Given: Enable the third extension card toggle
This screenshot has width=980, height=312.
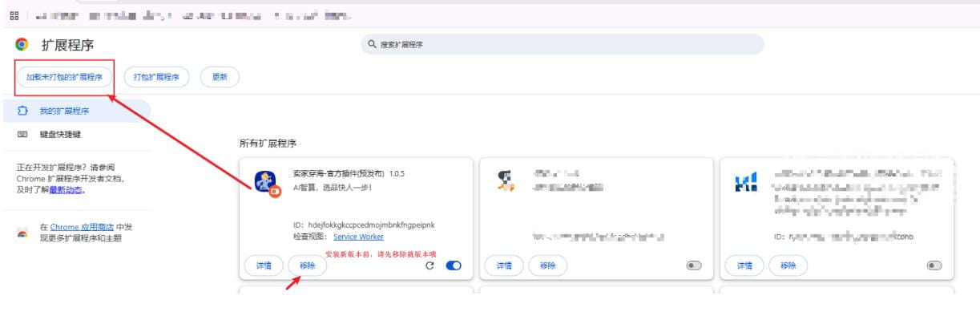Looking at the screenshot, I should [934, 265].
